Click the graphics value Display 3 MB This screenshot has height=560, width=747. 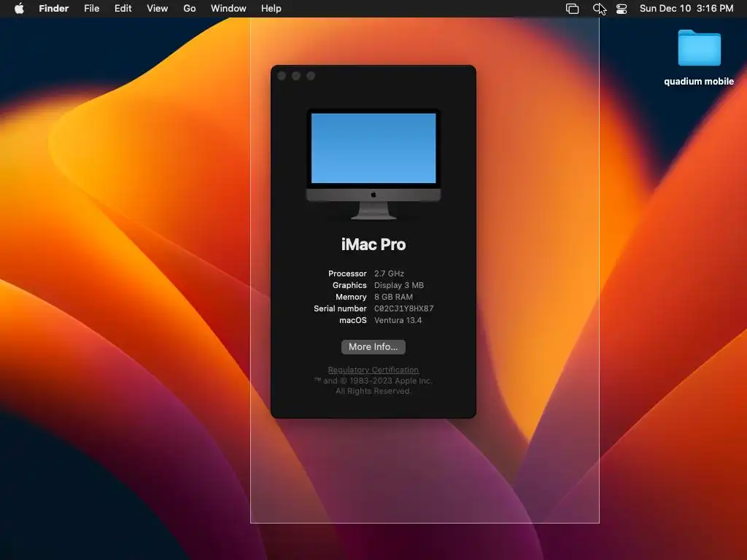point(399,285)
